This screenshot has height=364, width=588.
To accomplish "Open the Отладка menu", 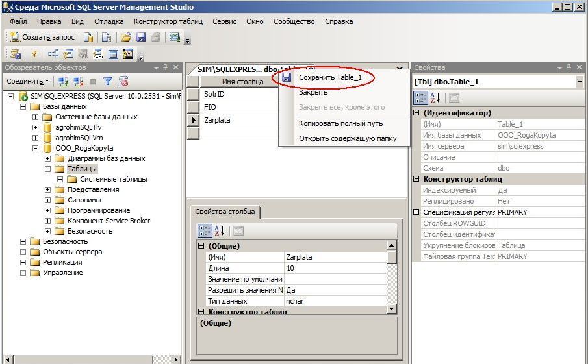I will (109, 21).
